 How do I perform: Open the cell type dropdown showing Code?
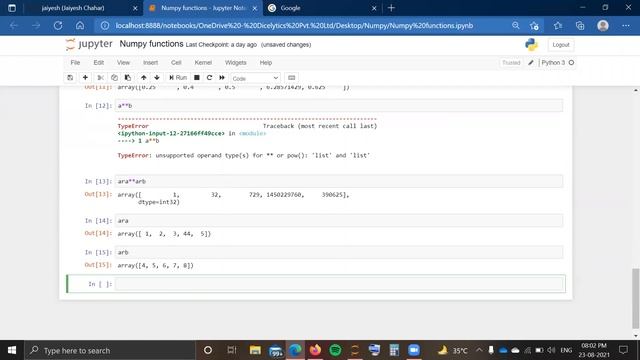255,78
